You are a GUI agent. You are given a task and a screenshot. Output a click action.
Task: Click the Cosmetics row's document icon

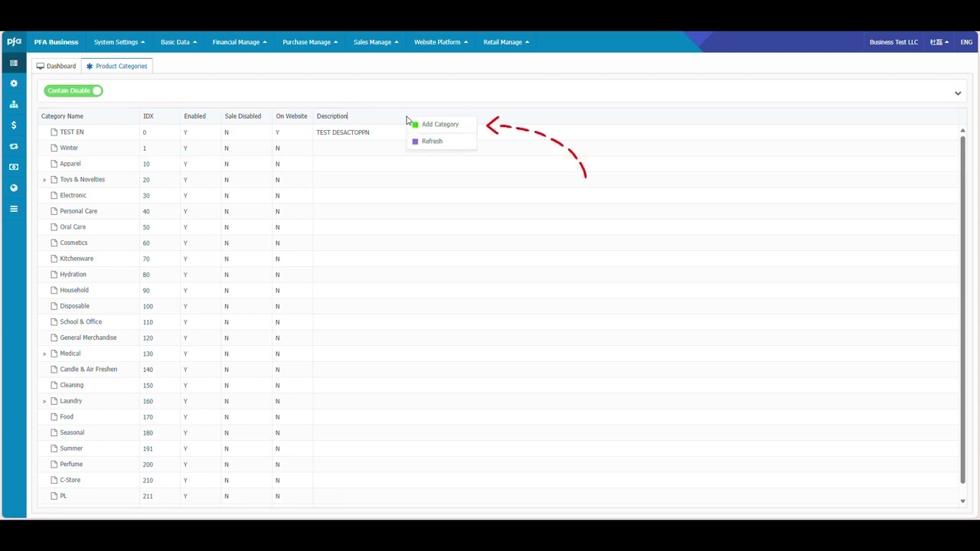pyautogui.click(x=54, y=243)
